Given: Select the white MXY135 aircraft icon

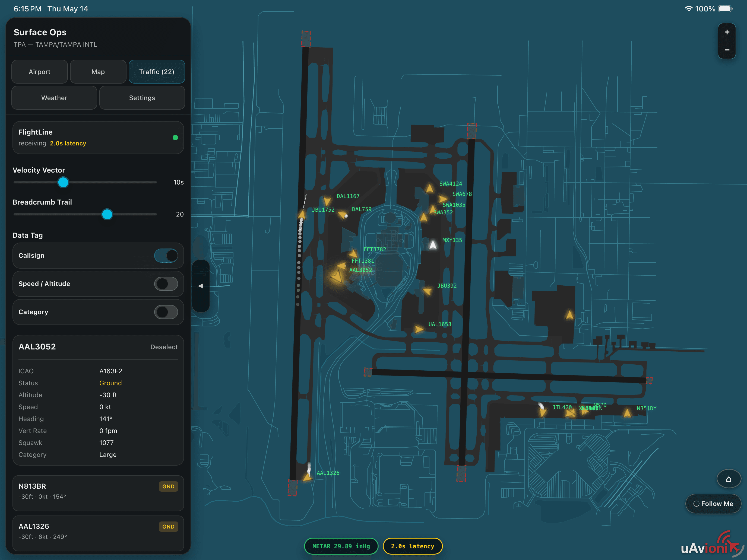Looking at the screenshot, I should (433, 245).
